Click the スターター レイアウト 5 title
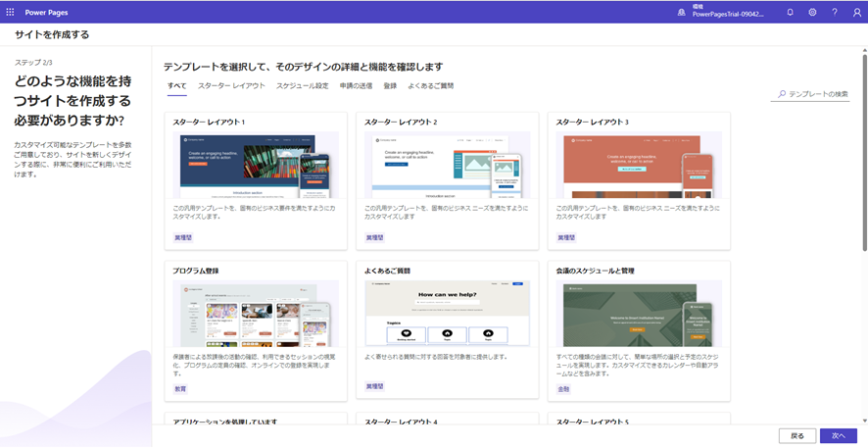Viewport: 868px width, 448px height. coord(593,422)
